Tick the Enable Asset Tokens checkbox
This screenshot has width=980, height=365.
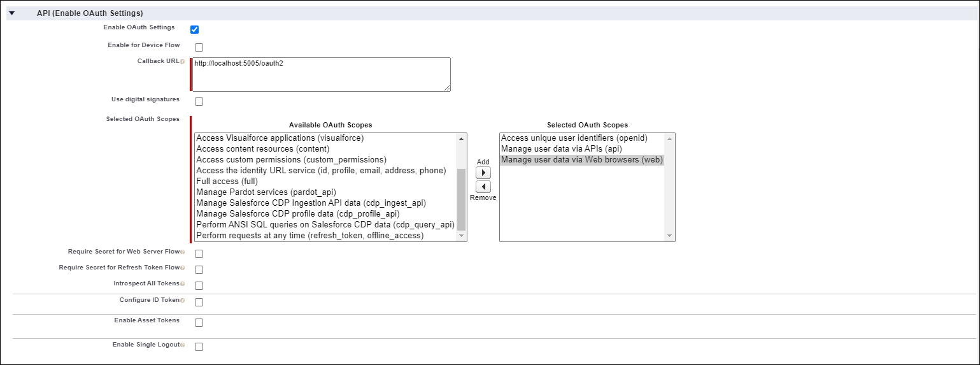click(199, 322)
